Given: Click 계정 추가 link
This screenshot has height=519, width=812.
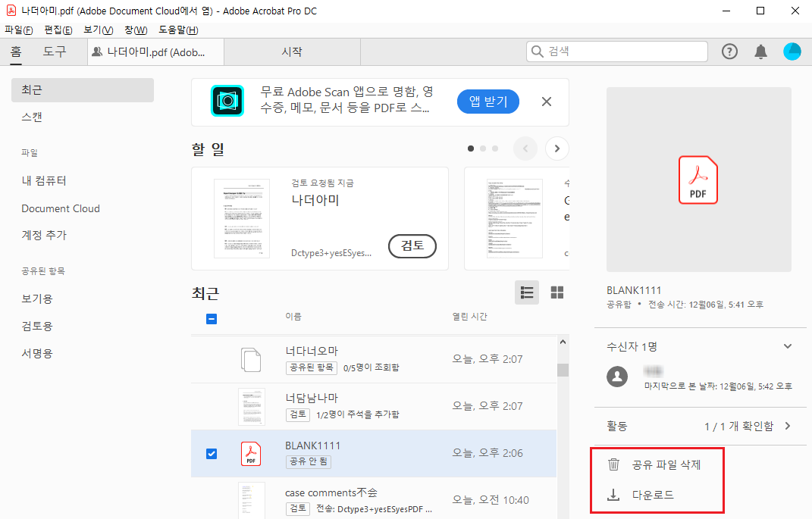Looking at the screenshot, I should 44,235.
